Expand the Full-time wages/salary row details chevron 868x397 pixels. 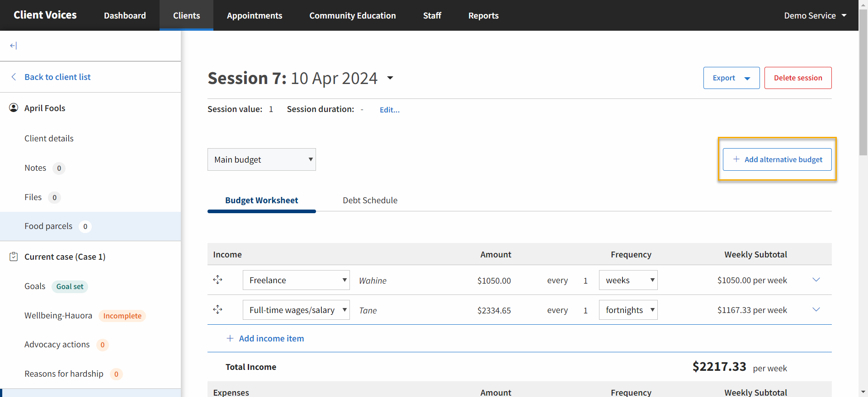[816, 310]
